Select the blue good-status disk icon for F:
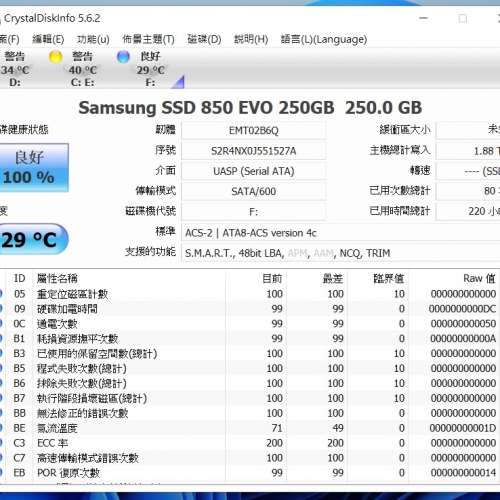This screenshot has height=500, width=500. pos(123,57)
